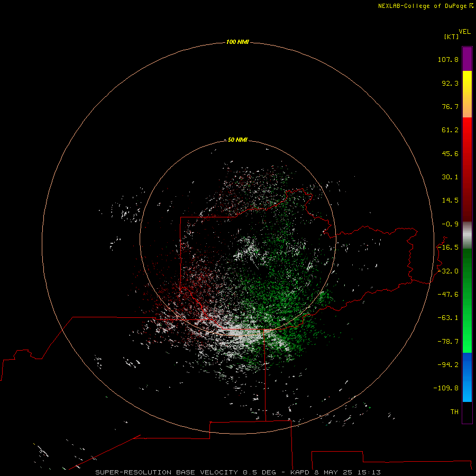Click the 14.5 legend value
This screenshot has height=476, width=476.
[450, 200]
